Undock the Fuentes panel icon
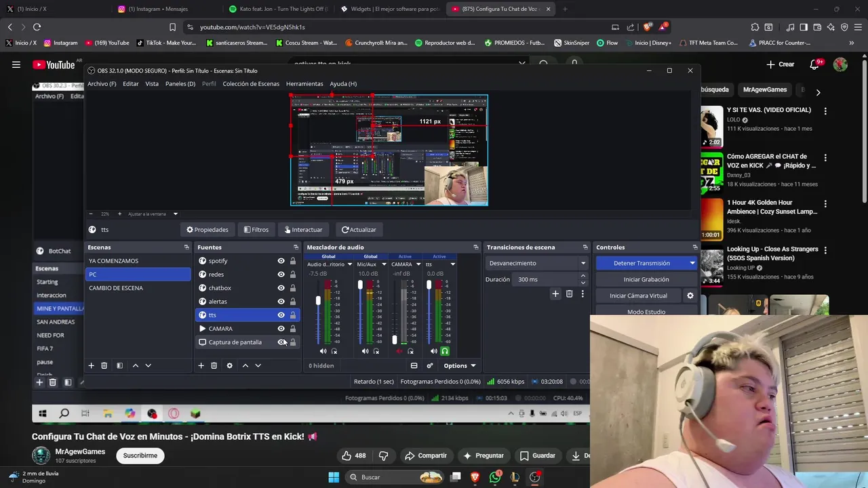The height and width of the screenshot is (488, 868). tap(296, 247)
